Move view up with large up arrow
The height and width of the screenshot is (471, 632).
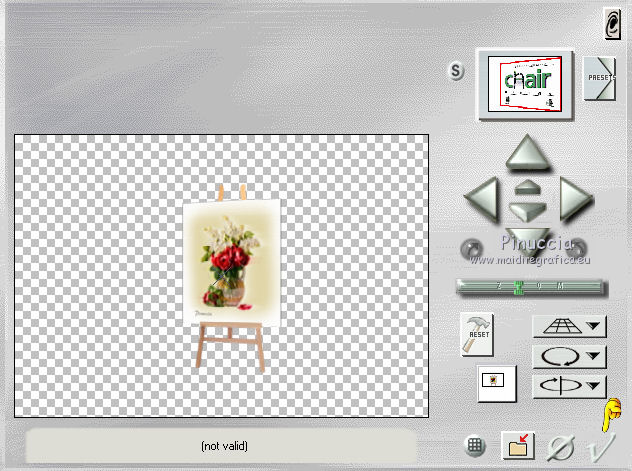[x=528, y=153]
